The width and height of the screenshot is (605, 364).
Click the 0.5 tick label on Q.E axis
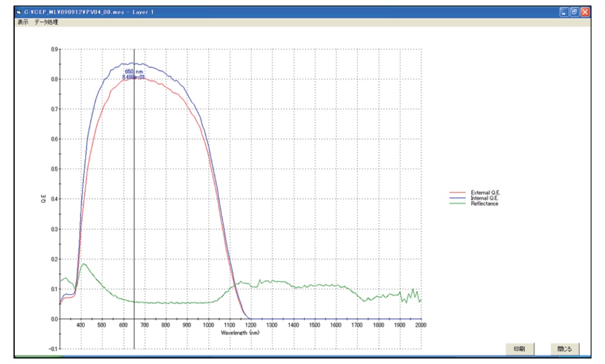coord(55,169)
